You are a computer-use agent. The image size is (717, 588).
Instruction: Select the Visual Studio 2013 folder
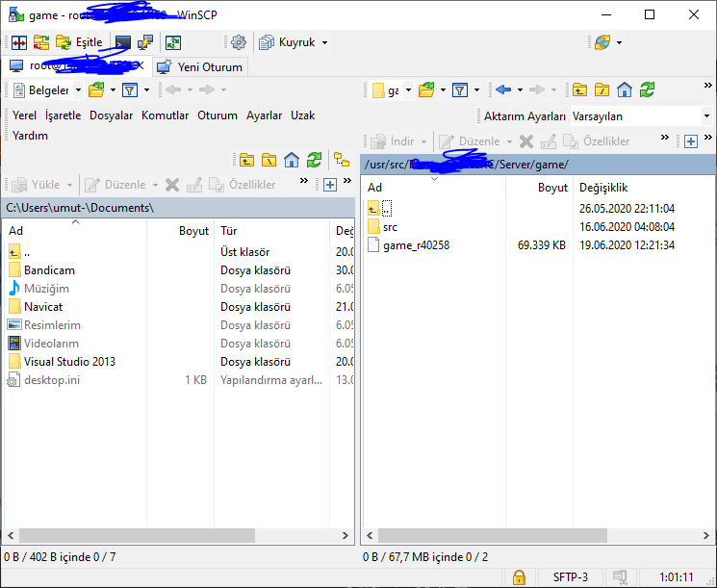tap(69, 362)
